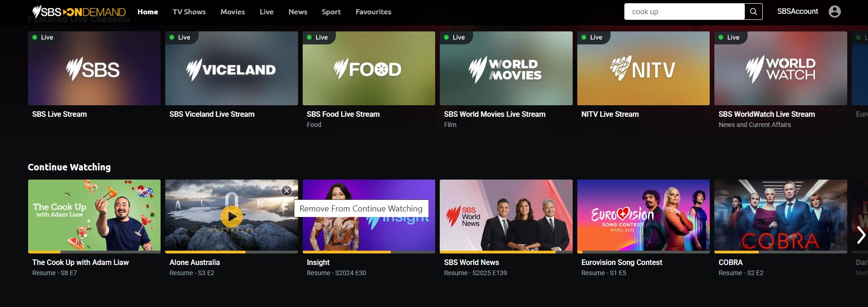Click 'Resume - S8 E7' text
Image resolution: width=868 pixels, height=307 pixels.
click(x=54, y=273)
